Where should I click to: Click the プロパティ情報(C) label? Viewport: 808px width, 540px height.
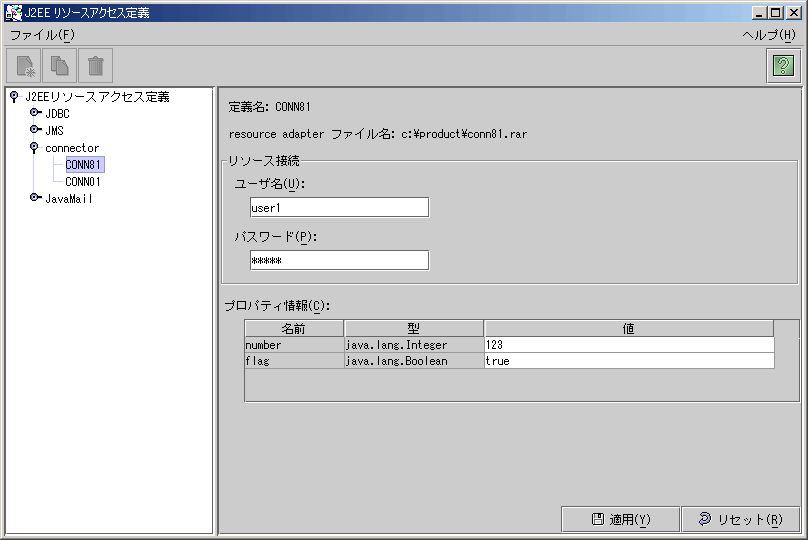(277, 306)
